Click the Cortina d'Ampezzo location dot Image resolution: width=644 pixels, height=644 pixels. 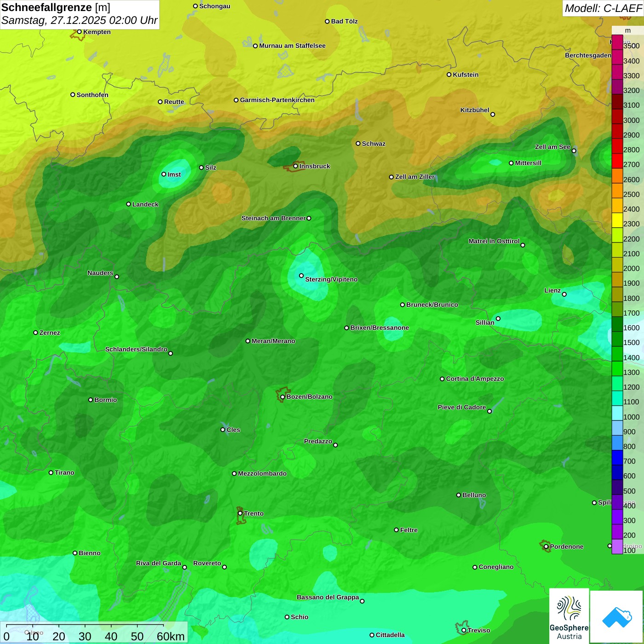pyautogui.click(x=442, y=379)
